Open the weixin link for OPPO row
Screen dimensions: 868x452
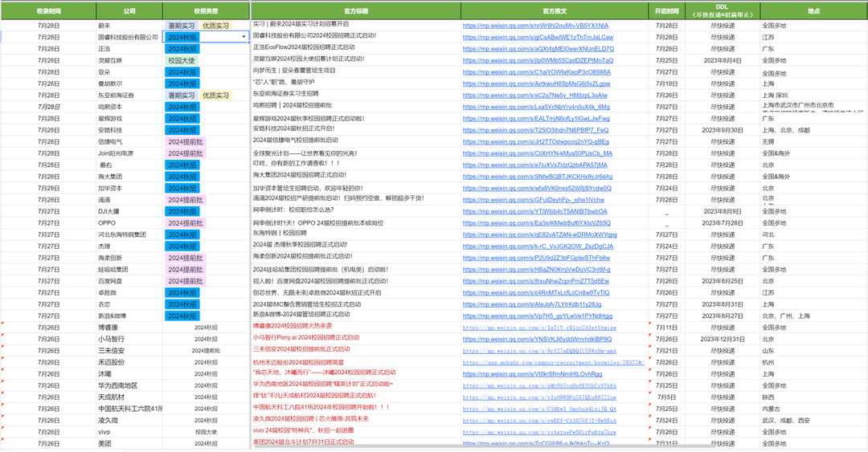pos(537,223)
